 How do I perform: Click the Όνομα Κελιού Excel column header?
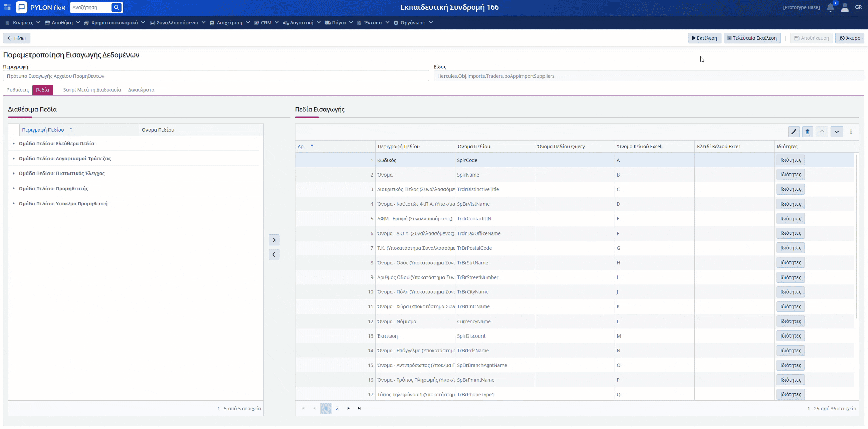point(654,146)
